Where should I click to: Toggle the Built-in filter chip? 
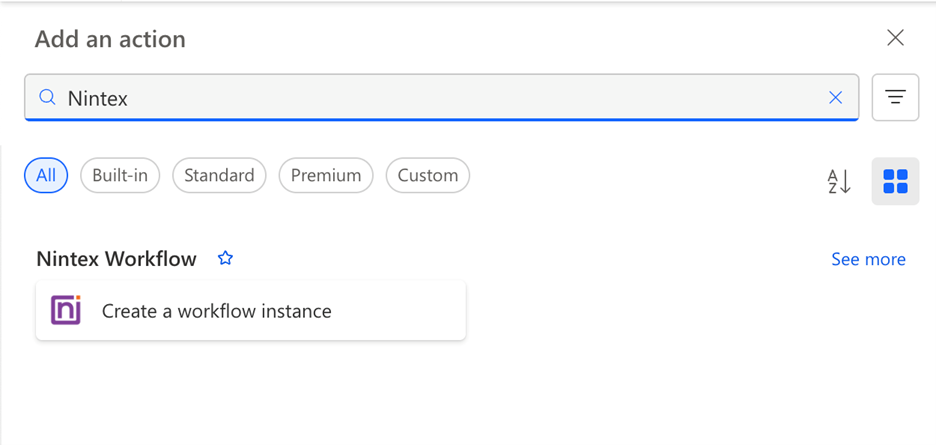click(x=120, y=176)
